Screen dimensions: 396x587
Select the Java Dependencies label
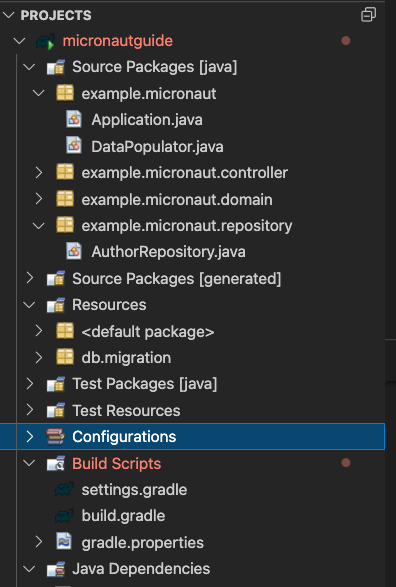click(141, 569)
